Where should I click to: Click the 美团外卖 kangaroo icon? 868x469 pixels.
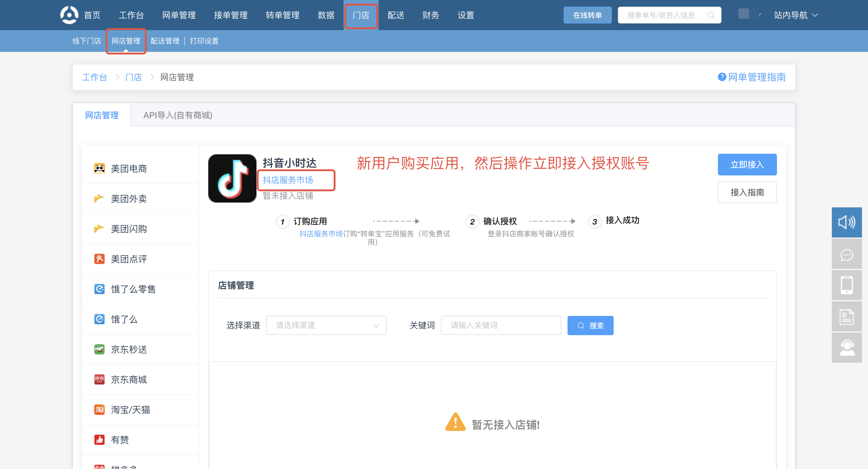coord(99,198)
